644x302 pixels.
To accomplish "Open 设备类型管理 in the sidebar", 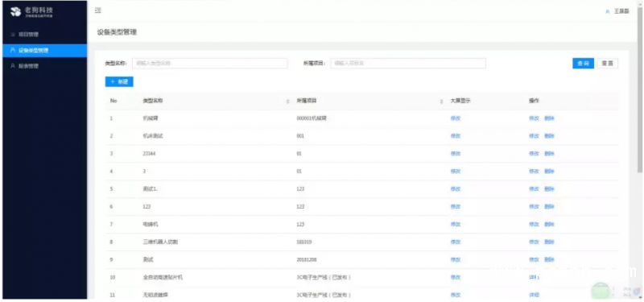I will click(45, 51).
